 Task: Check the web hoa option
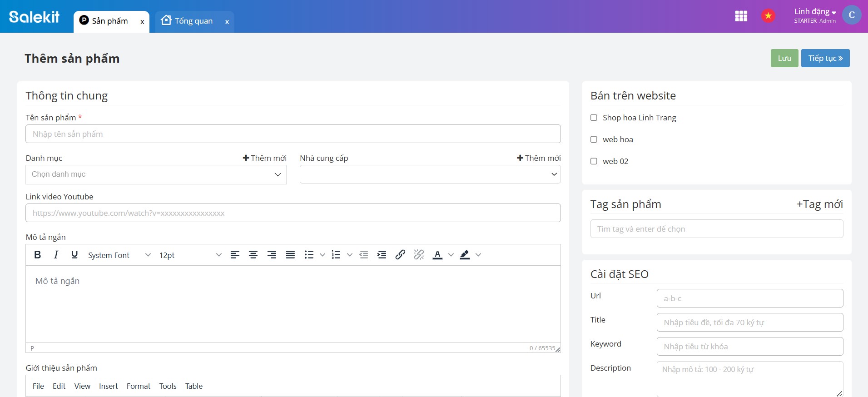(x=594, y=139)
